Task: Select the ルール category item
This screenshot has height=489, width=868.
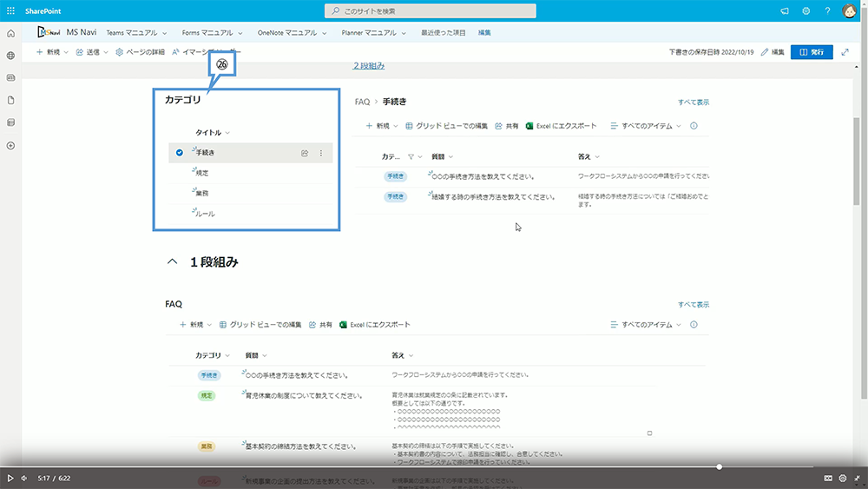Action: [x=206, y=214]
